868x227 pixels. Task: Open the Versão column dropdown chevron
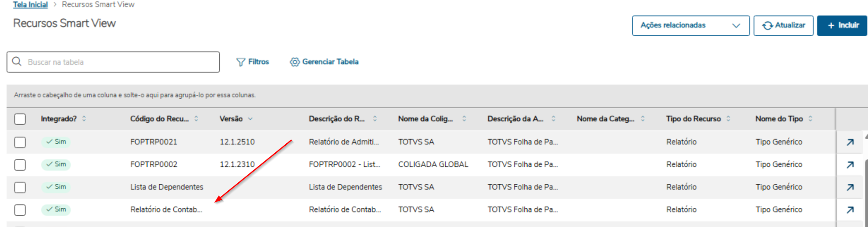click(250, 119)
